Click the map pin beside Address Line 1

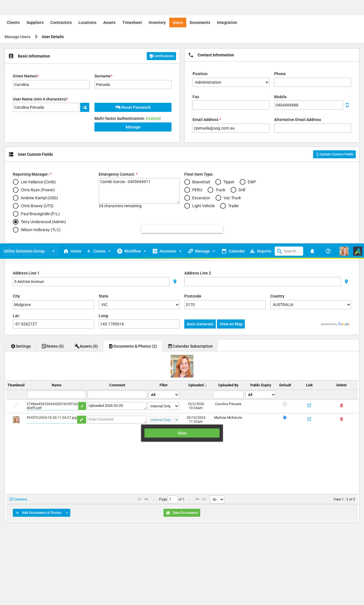(x=175, y=282)
